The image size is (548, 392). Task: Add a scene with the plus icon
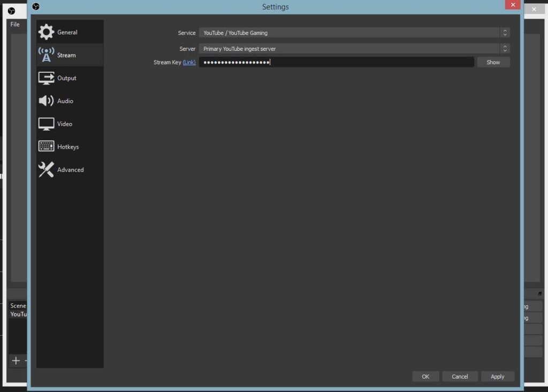[x=16, y=360]
